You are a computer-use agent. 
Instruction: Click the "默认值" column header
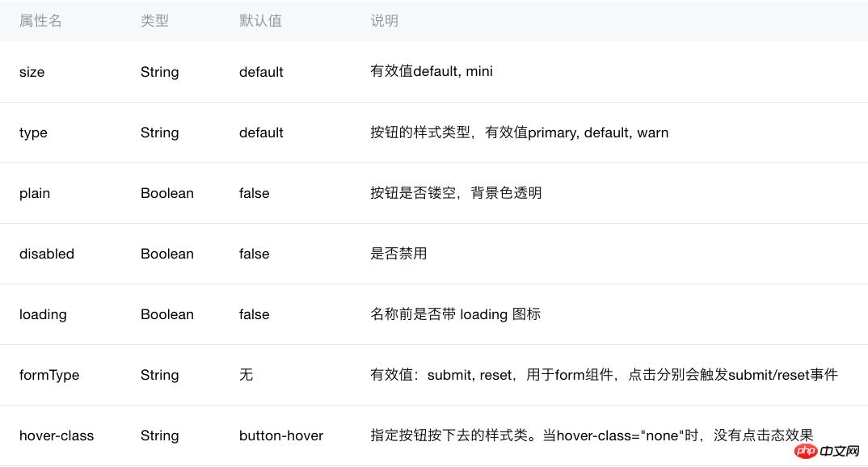(x=260, y=21)
